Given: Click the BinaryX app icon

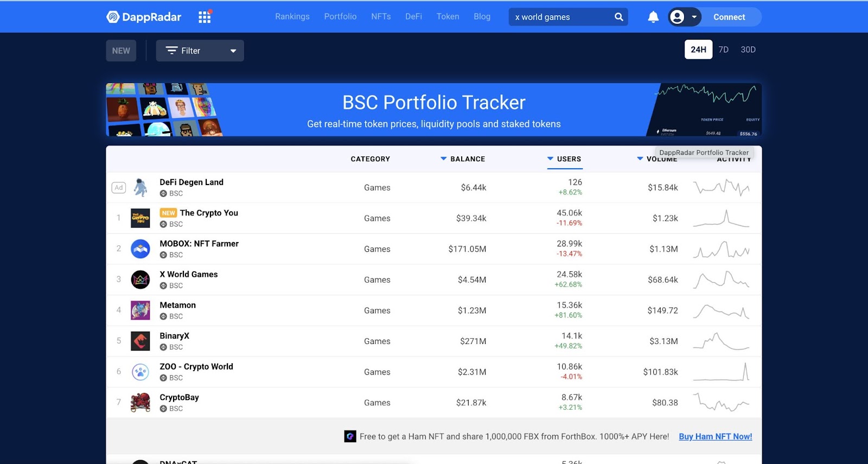Looking at the screenshot, I should pyautogui.click(x=141, y=341).
